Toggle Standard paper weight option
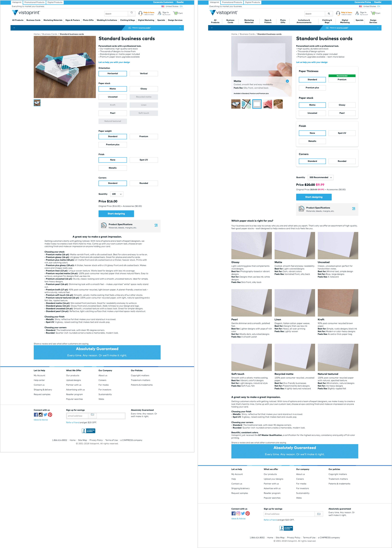The width and height of the screenshot is (392, 548). (x=112, y=136)
